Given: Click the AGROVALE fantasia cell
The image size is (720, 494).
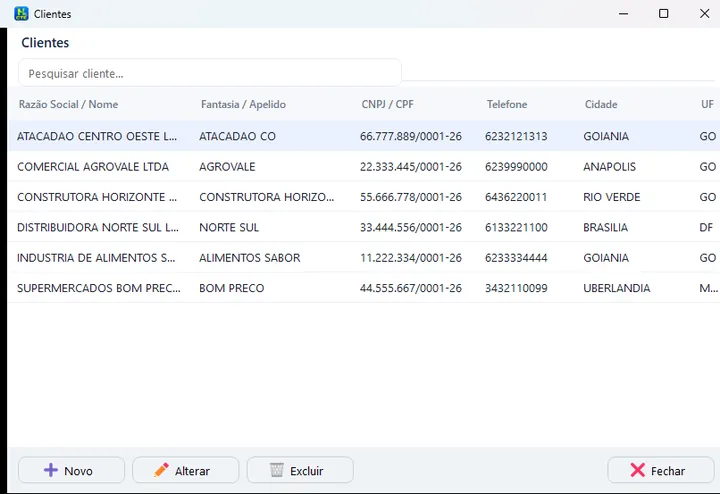Looking at the screenshot, I should pos(227,167).
